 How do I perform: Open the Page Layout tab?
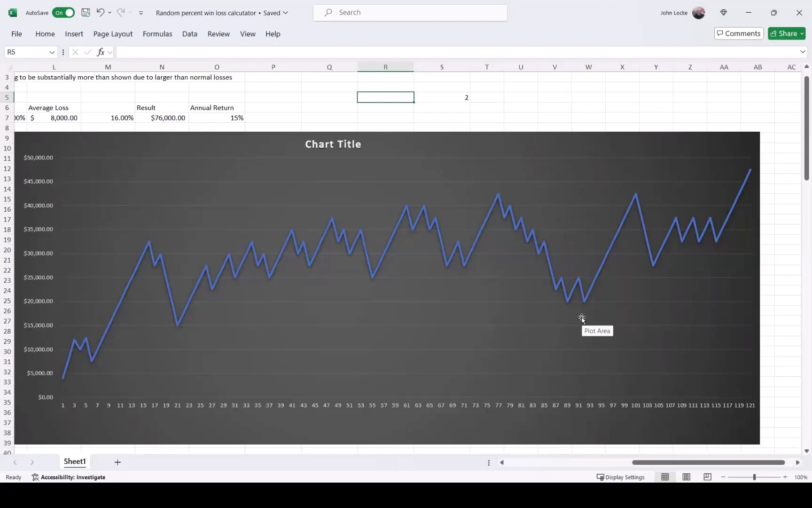113,34
